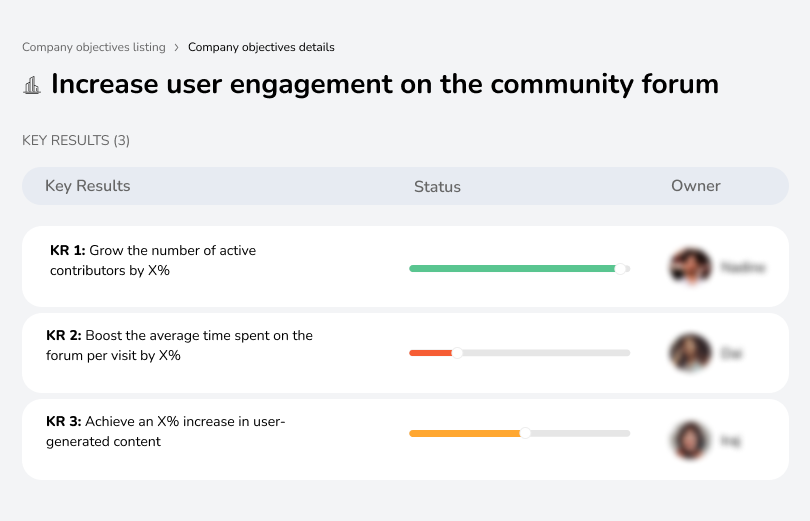
Task: Select the Company objectives details breadcrumb
Action: click(261, 47)
